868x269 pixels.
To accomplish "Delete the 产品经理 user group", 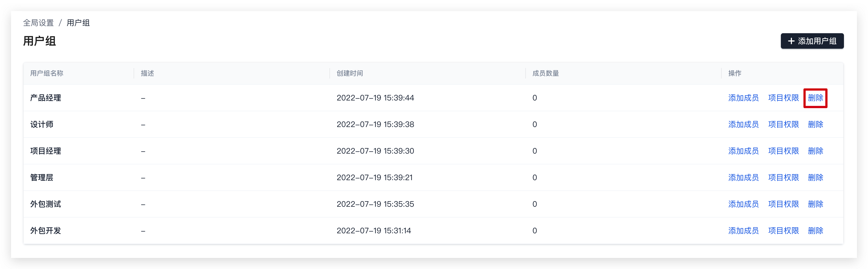I will click(815, 98).
